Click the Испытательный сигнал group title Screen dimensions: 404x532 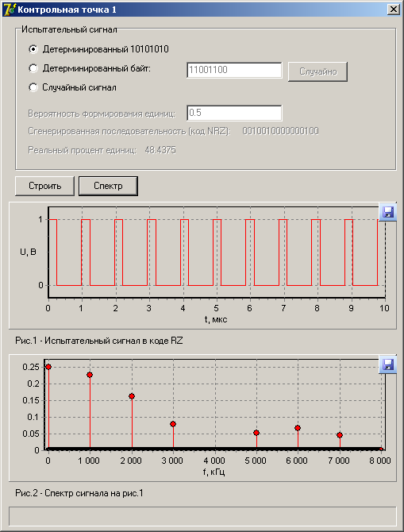(69, 29)
